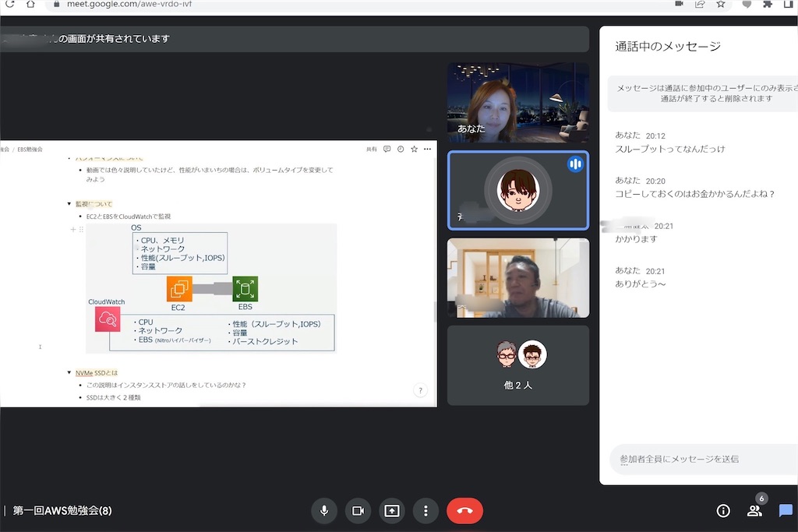Go to browser home page icon
Image resolution: width=798 pixels, height=532 pixels.
pyautogui.click(x=30, y=4)
